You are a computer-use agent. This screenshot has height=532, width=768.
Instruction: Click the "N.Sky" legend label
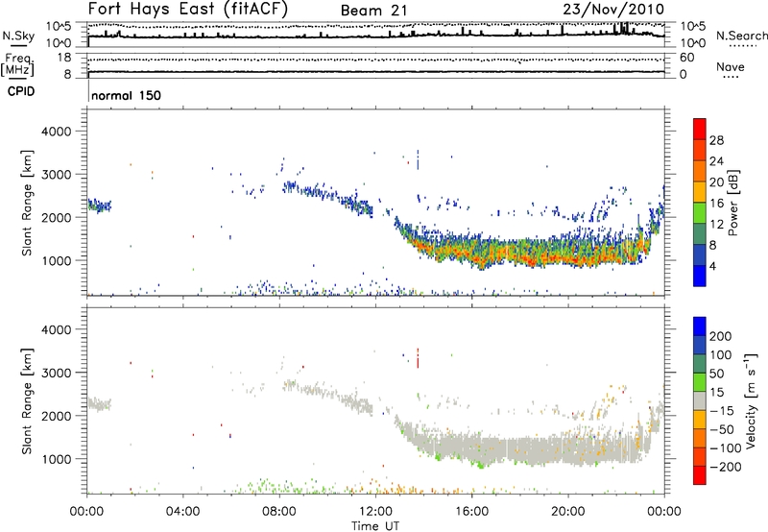tap(18, 36)
